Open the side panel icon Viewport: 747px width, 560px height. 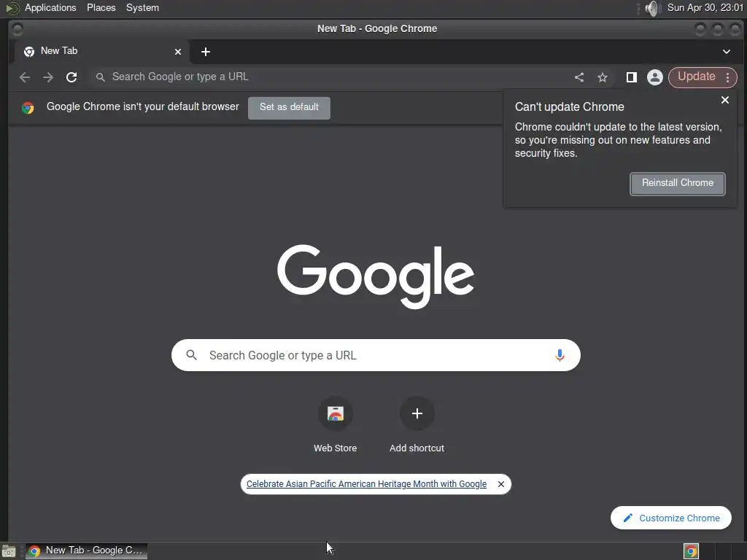632,77
